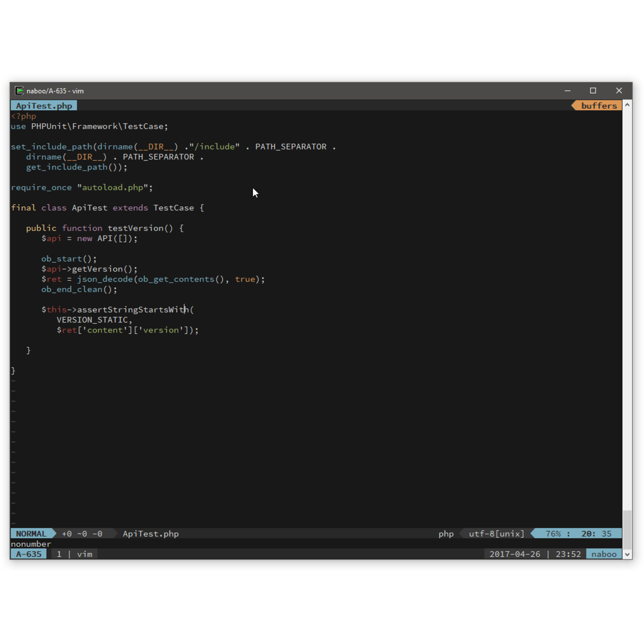Screen dimensions: 644x644
Task: Click the A-635 tmux session name
Action: tap(29, 554)
